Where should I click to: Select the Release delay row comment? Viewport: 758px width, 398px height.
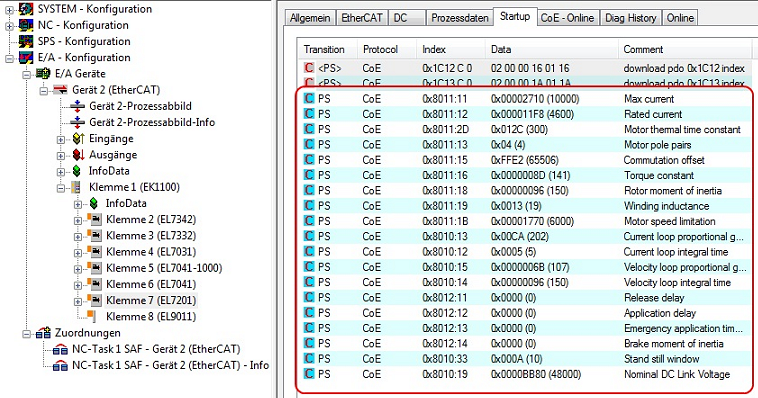[x=654, y=298]
